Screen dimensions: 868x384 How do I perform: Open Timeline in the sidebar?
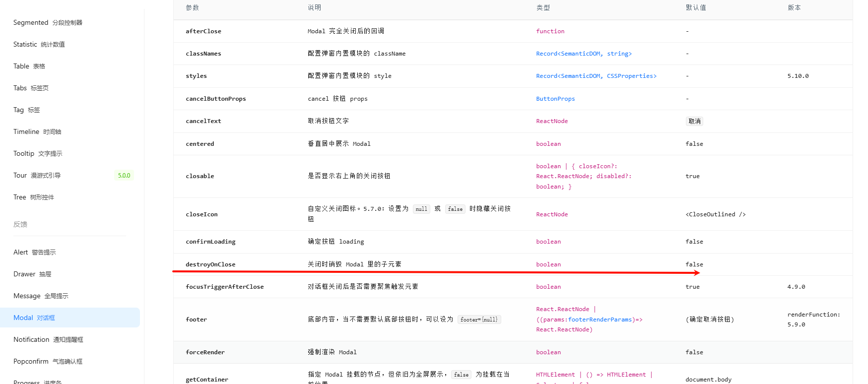click(x=37, y=132)
